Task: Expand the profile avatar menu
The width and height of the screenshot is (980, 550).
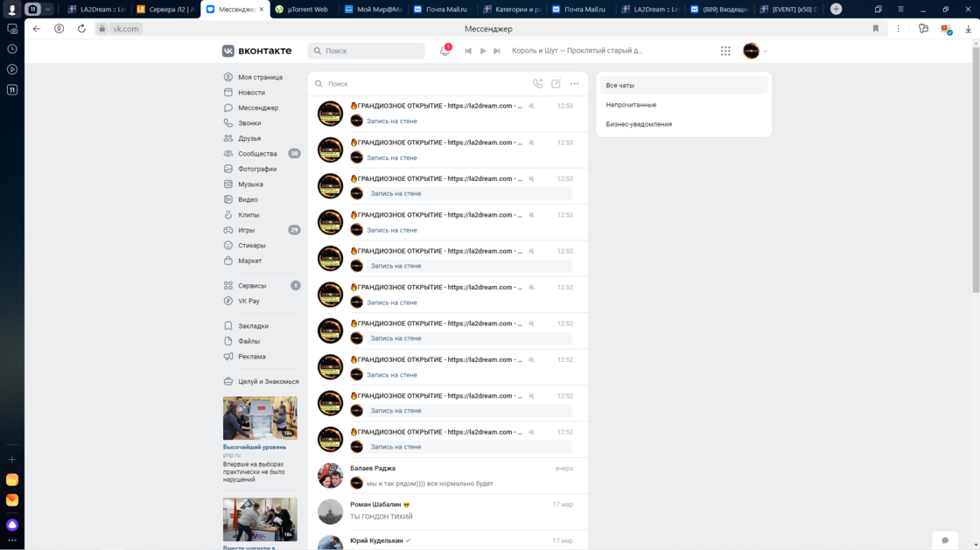Action: pos(754,51)
